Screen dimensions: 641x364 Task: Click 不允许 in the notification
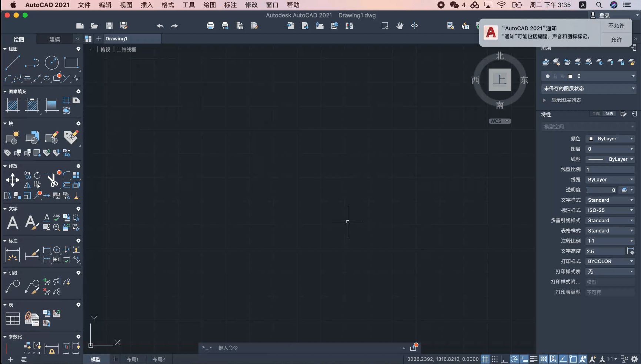tap(616, 26)
